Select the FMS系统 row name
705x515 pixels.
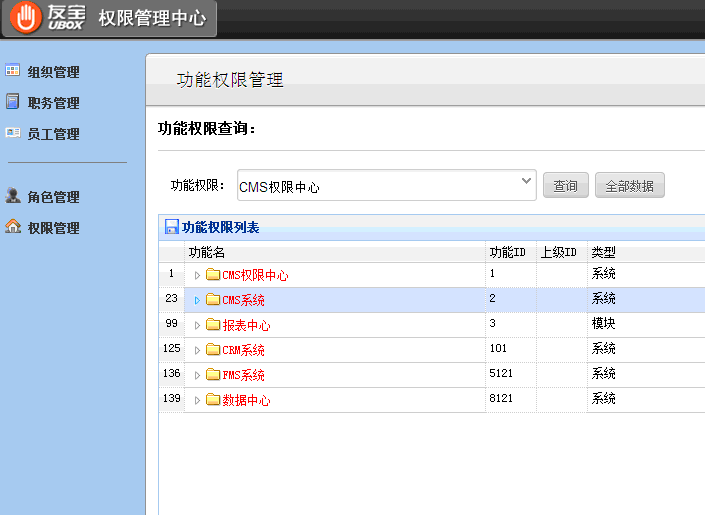pos(243,375)
